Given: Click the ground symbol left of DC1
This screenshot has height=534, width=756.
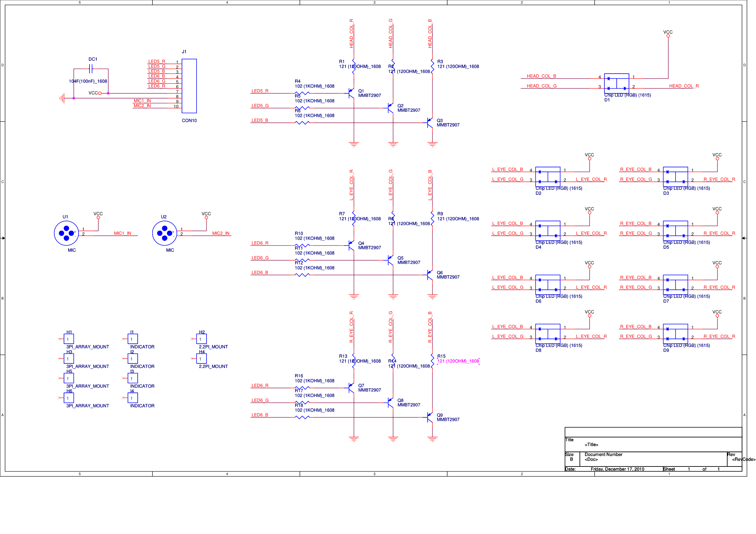Looking at the screenshot, I should pyautogui.click(x=62, y=98).
